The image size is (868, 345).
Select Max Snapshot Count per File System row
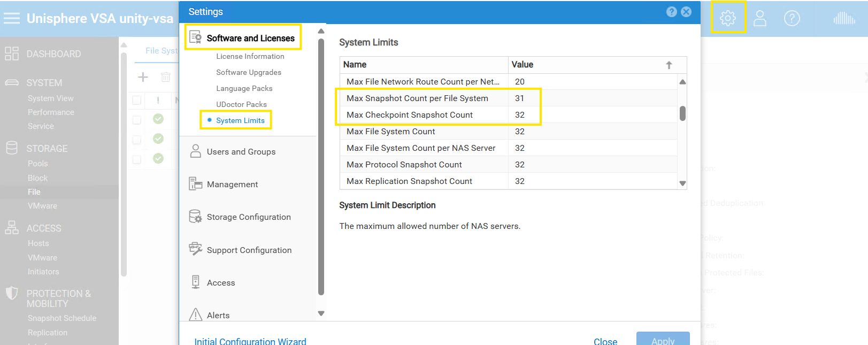coord(508,98)
